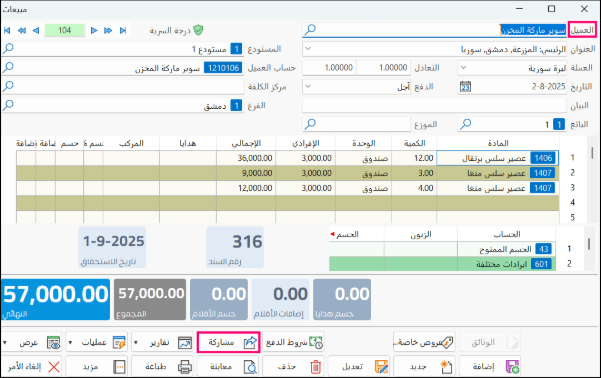
Task: Click the حسم هدايا gift discount tile
Action: pos(342,299)
